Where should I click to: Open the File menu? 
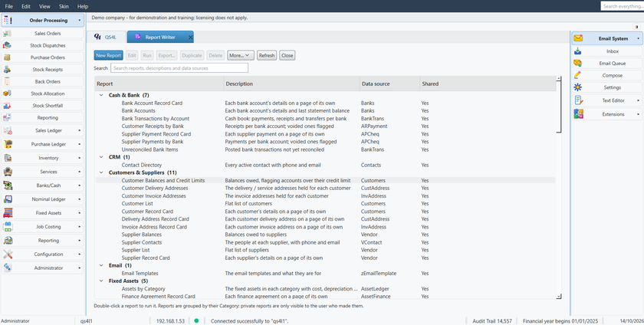tap(8, 7)
